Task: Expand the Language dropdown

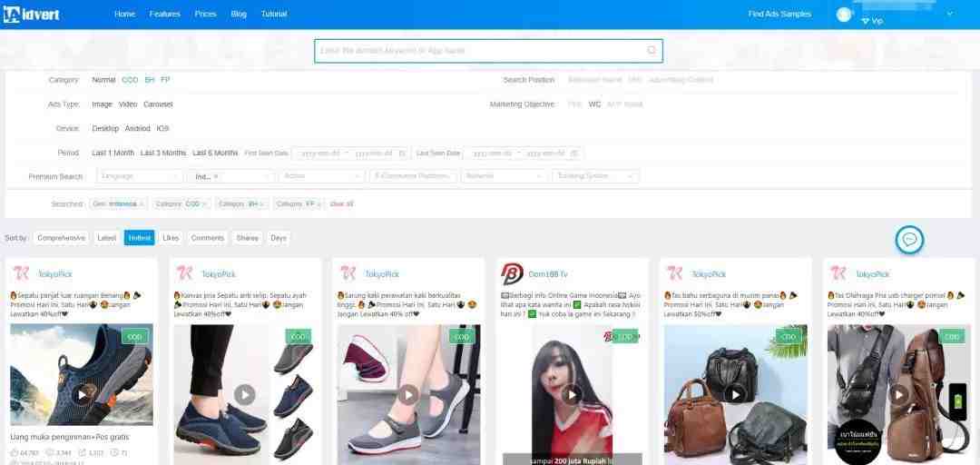Action: click(x=139, y=176)
